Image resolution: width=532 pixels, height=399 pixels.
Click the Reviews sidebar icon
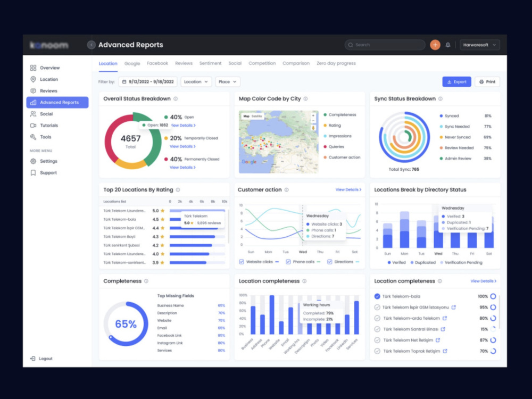(33, 91)
